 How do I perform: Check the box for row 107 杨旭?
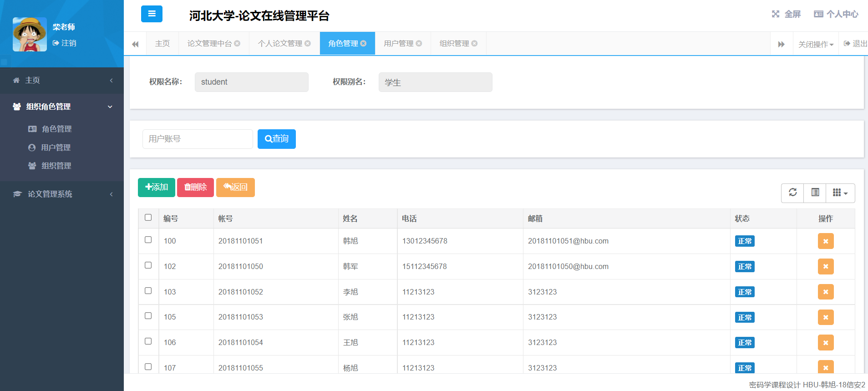[x=148, y=367]
